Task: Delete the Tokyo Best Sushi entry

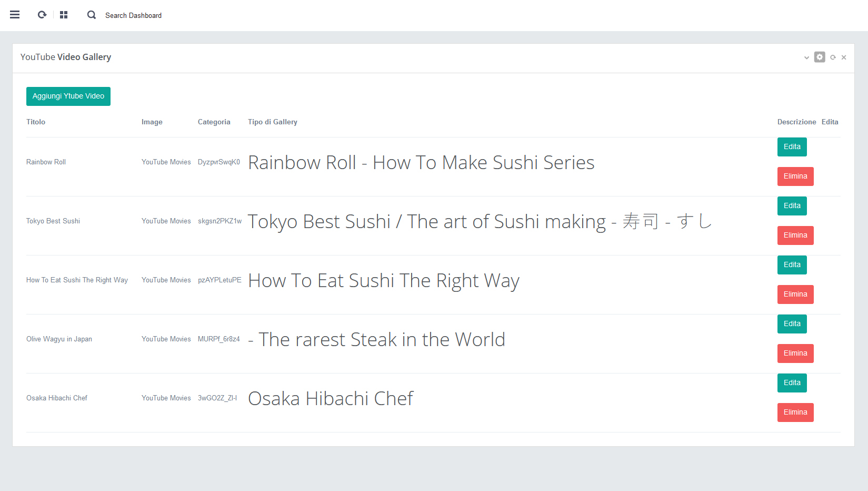Action: pyautogui.click(x=795, y=235)
